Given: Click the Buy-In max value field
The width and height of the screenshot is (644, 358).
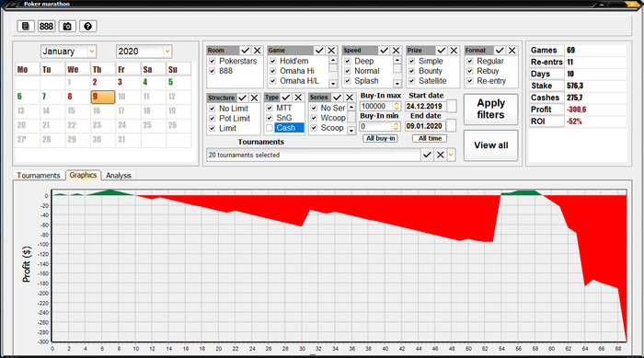Looking at the screenshot, I should pos(375,106).
